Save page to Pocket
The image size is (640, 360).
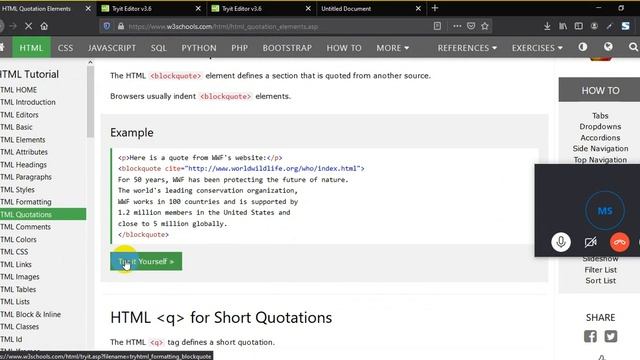point(471,26)
